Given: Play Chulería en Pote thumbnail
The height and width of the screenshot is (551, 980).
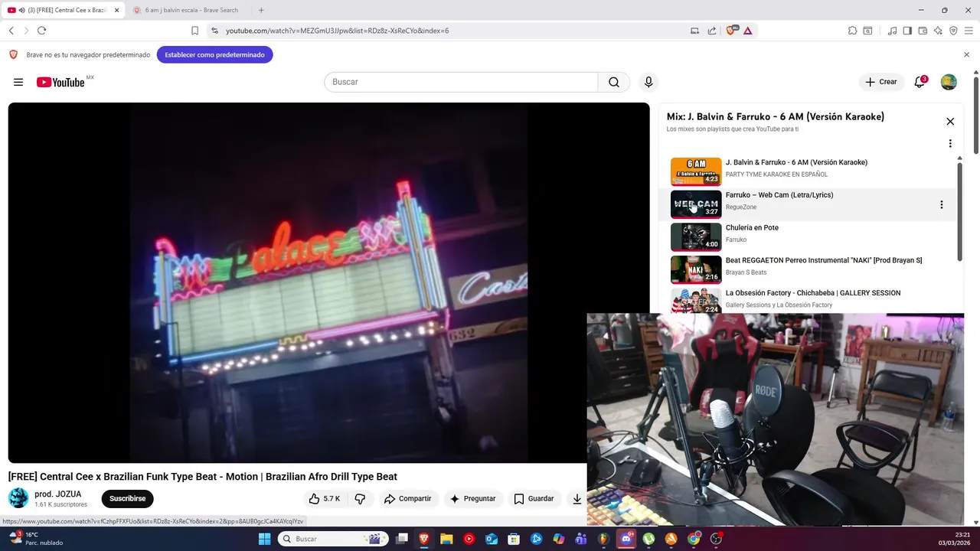Looking at the screenshot, I should pos(696,236).
